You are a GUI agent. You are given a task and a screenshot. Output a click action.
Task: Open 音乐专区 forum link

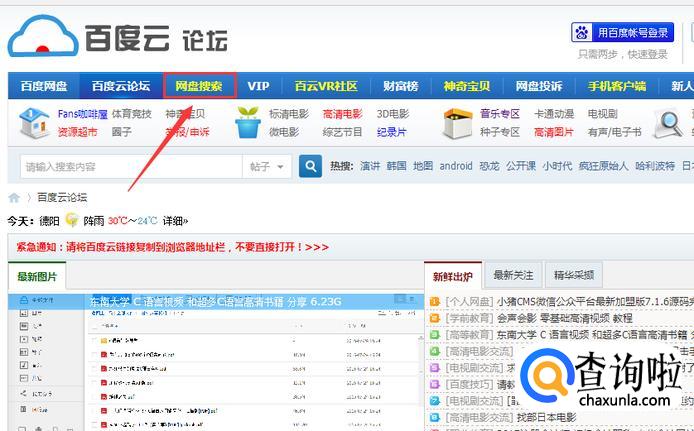tap(500, 114)
